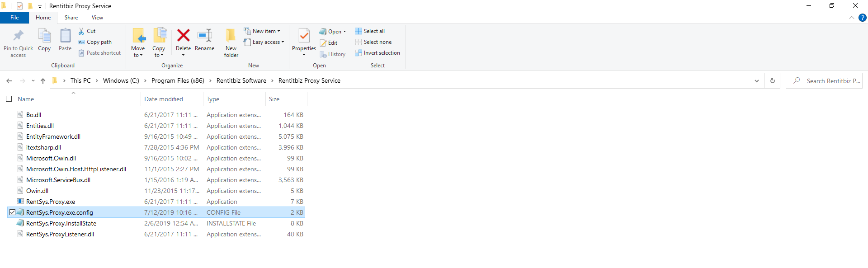Click the Rename icon
Viewport: 868px width, 268px height.
(x=205, y=35)
